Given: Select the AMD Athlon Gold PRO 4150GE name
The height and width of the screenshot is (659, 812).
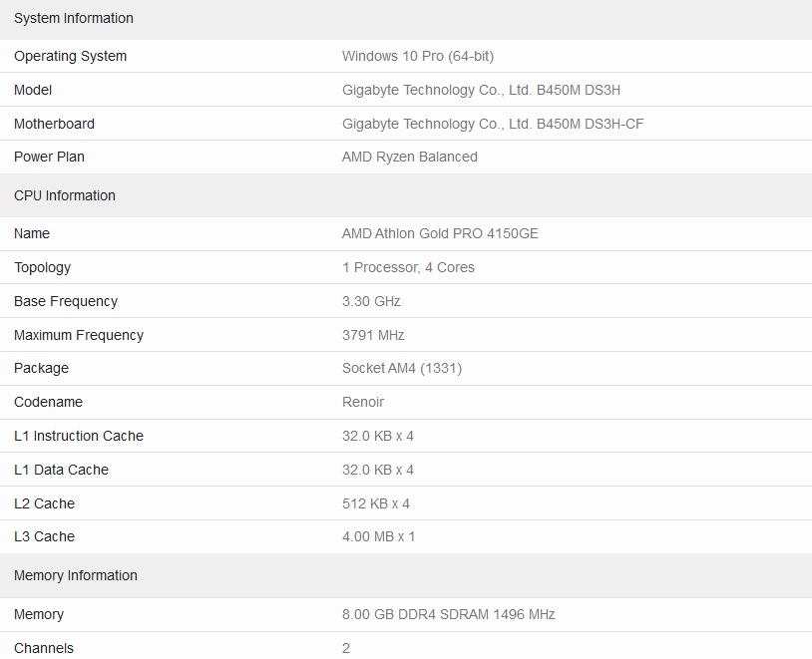Looking at the screenshot, I should pyautogui.click(x=440, y=233).
